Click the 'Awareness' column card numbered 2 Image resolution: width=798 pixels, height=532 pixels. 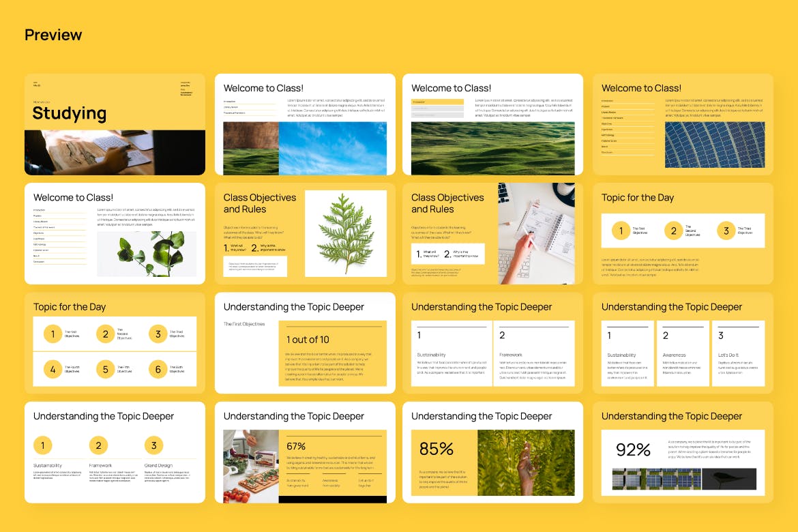point(683,353)
